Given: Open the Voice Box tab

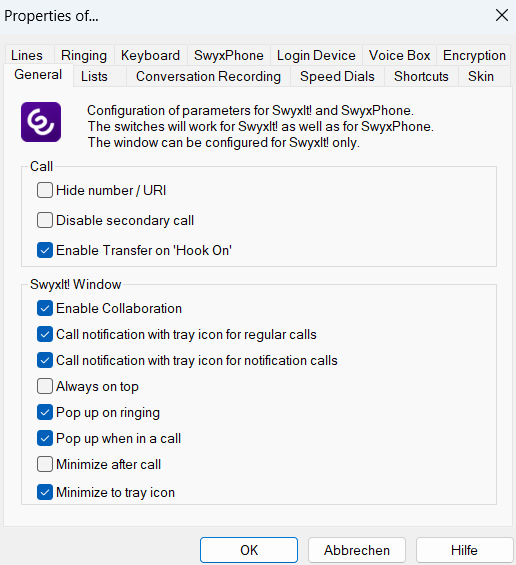Looking at the screenshot, I should point(399,55).
